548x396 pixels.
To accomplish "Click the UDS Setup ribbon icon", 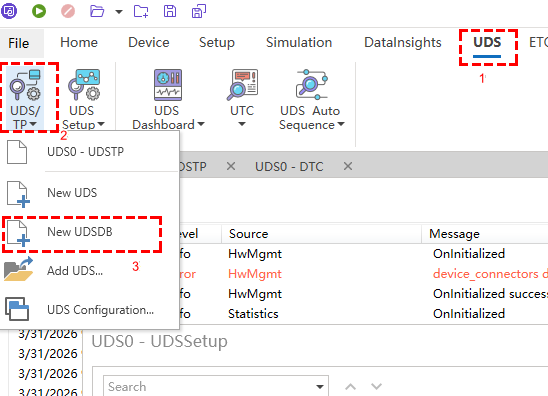I will click(84, 85).
